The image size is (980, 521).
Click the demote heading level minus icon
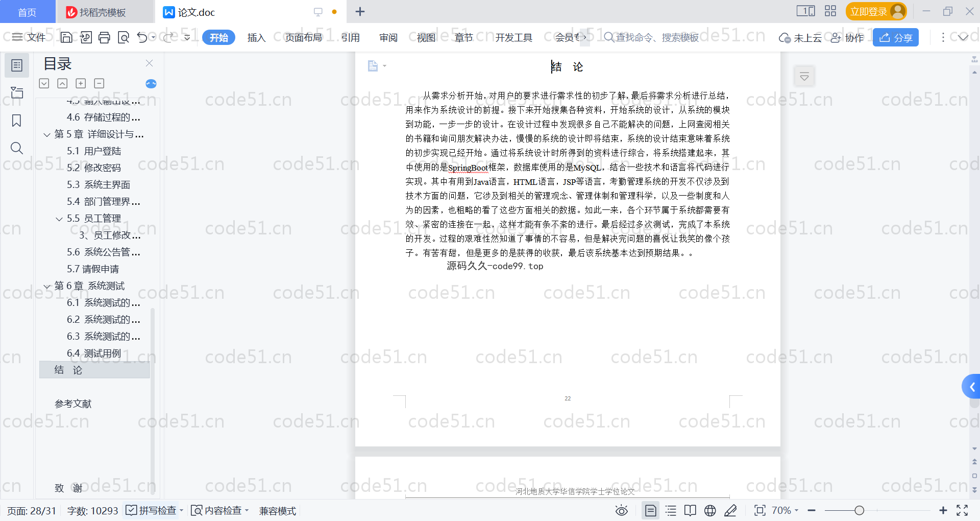coord(99,83)
